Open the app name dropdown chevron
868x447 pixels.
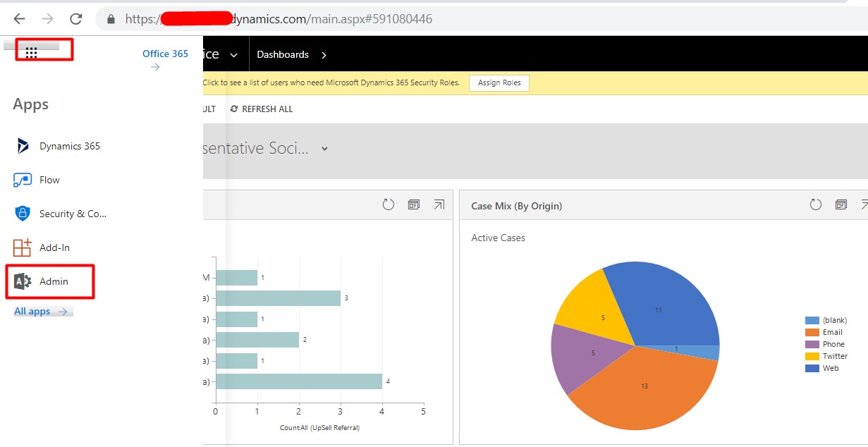233,54
